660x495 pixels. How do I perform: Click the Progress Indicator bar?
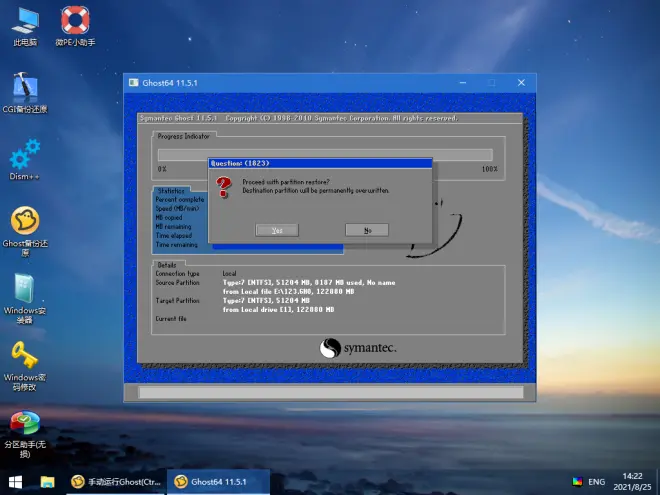pos(325,154)
